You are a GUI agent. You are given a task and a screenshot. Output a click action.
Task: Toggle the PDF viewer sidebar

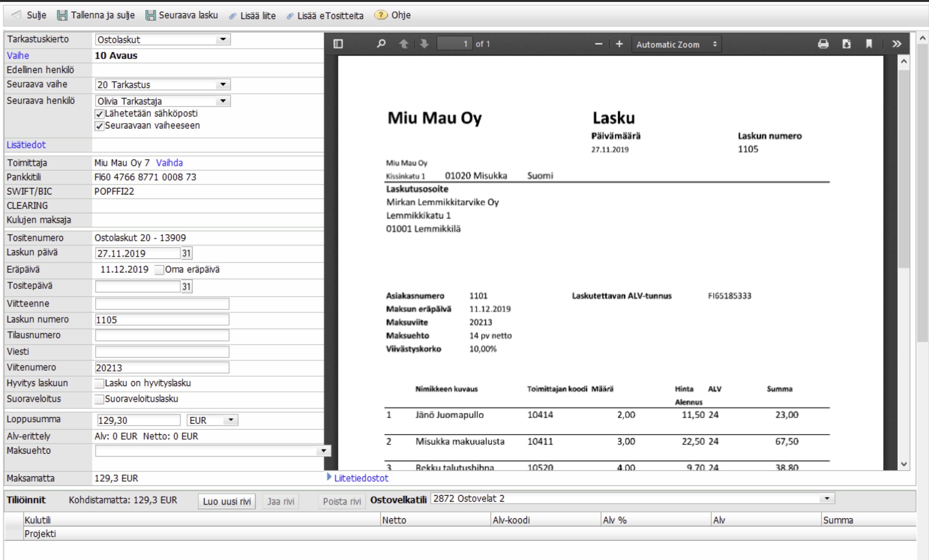[338, 44]
